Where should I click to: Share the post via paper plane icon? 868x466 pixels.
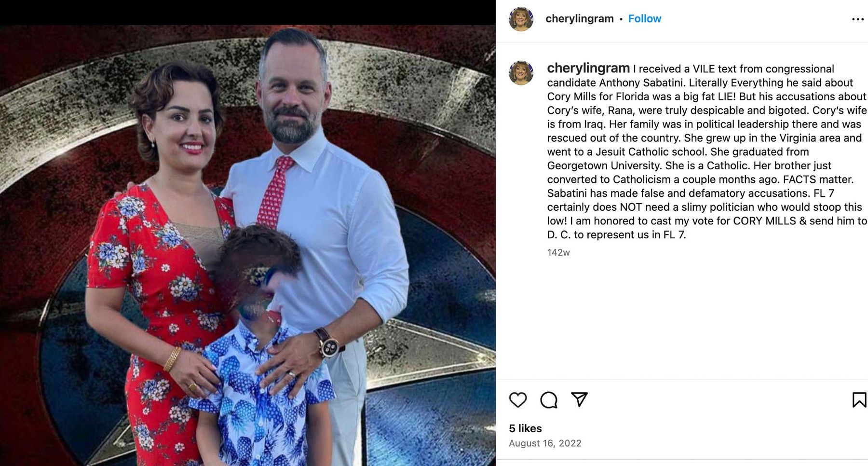[579, 399]
